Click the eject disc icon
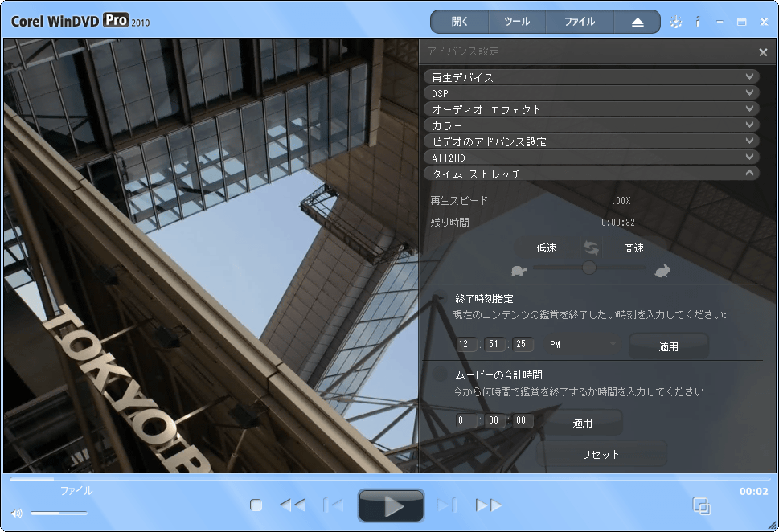 click(x=637, y=22)
